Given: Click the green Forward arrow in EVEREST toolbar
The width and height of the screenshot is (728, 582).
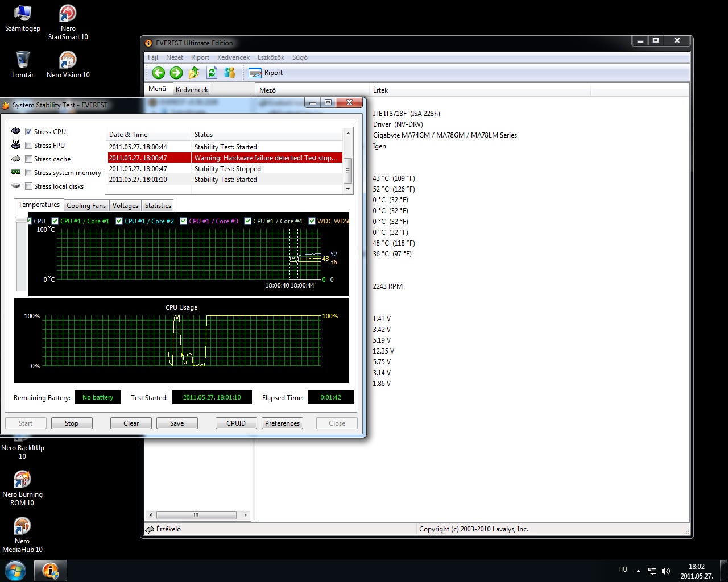Looking at the screenshot, I should coord(176,73).
